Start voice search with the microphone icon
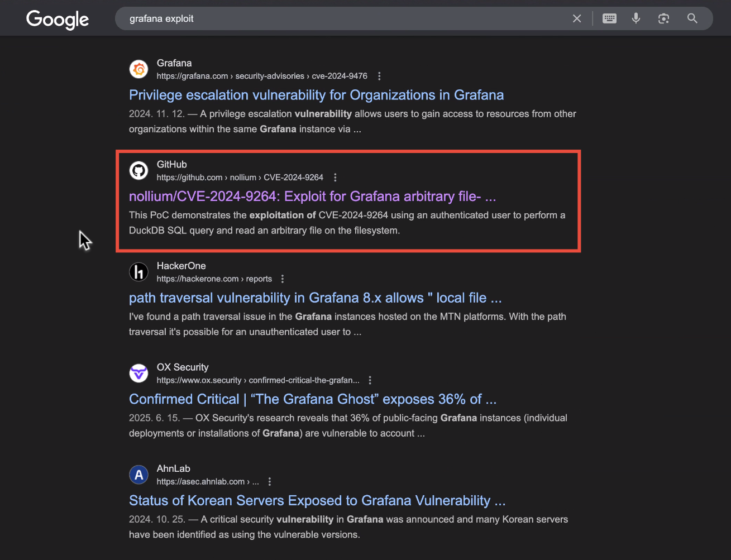The image size is (731, 560). tap(636, 18)
